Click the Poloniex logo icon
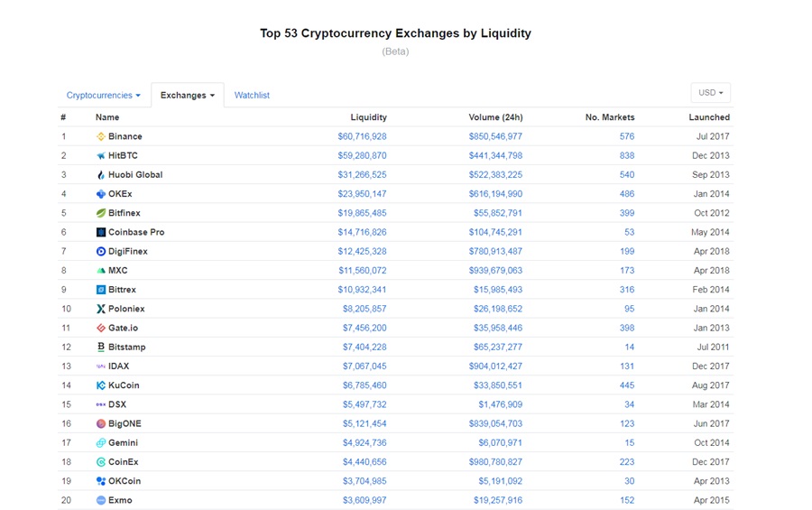Viewport: 812px width, 510px height. (x=101, y=309)
